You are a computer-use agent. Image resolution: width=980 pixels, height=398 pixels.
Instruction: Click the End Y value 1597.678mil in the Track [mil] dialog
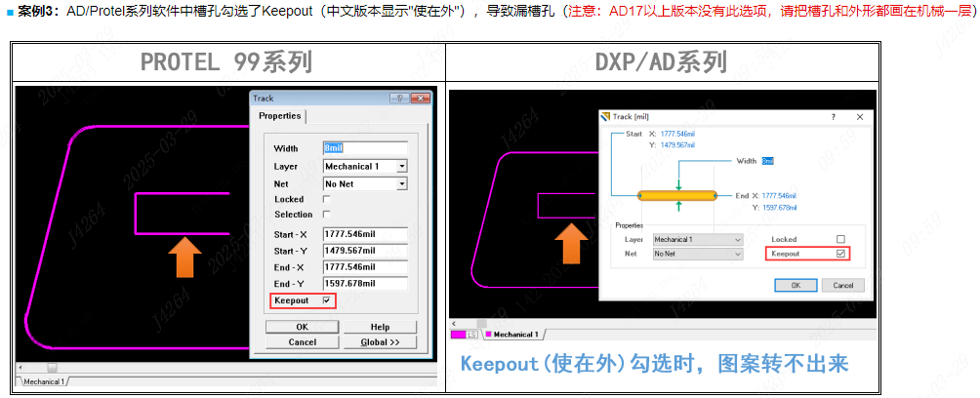779,208
